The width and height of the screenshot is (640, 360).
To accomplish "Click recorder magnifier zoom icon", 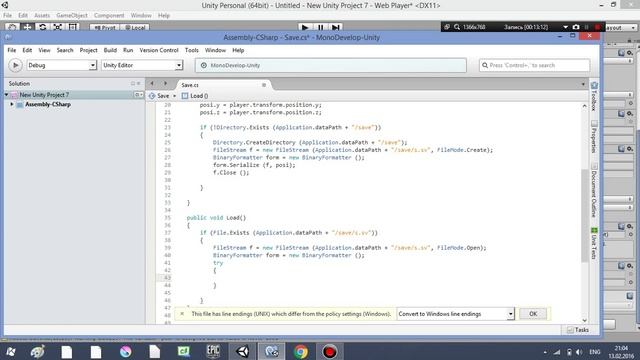I will click(x=457, y=27).
